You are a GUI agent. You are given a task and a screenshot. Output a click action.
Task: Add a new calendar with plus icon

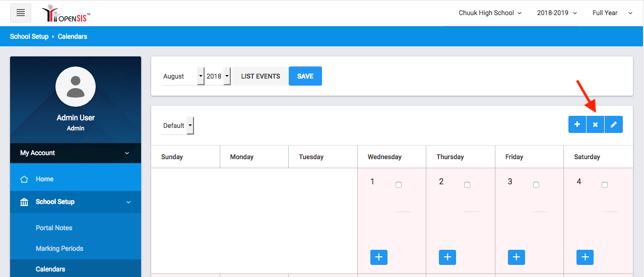click(577, 124)
